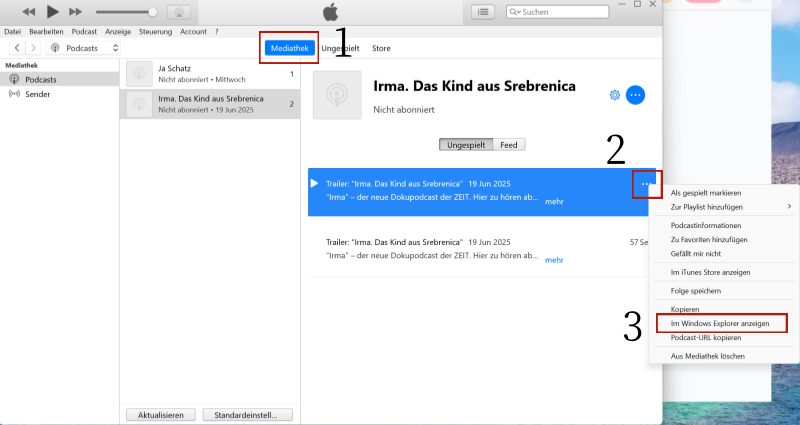Screen dimensions: 800x425
Task: Select the Ja Schatz podcast row
Action: click(x=210, y=74)
